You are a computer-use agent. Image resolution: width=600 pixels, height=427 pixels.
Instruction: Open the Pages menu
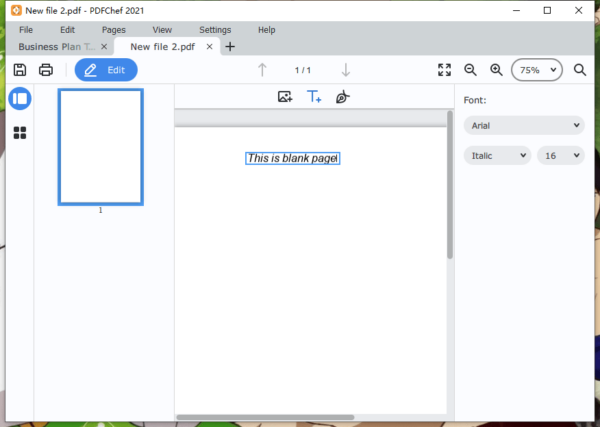[x=114, y=30]
